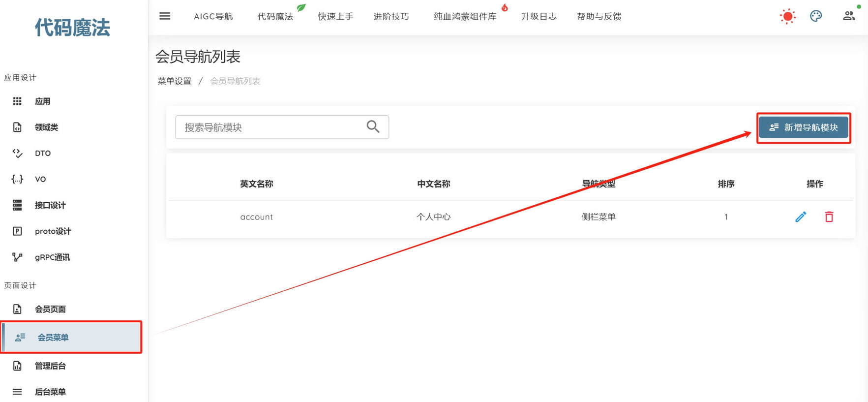
Task: Open 代码魔法 in the top navigation
Action: [275, 16]
